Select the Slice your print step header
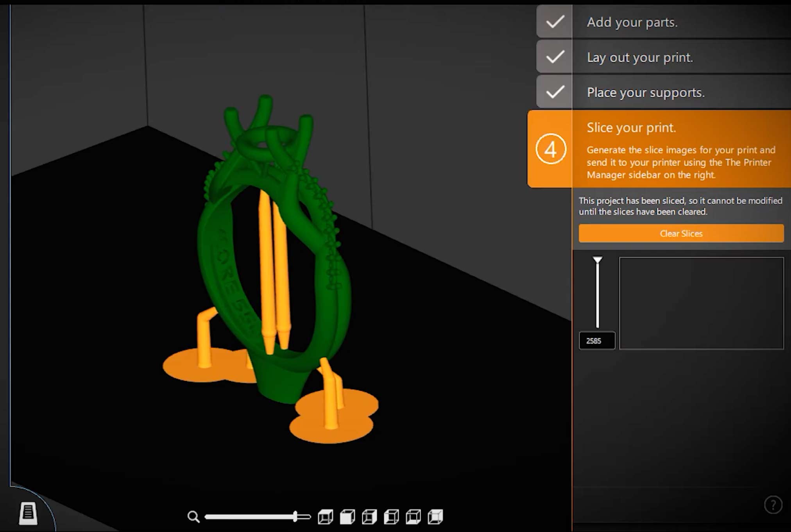The height and width of the screenshot is (532, 791). point(631,128)
